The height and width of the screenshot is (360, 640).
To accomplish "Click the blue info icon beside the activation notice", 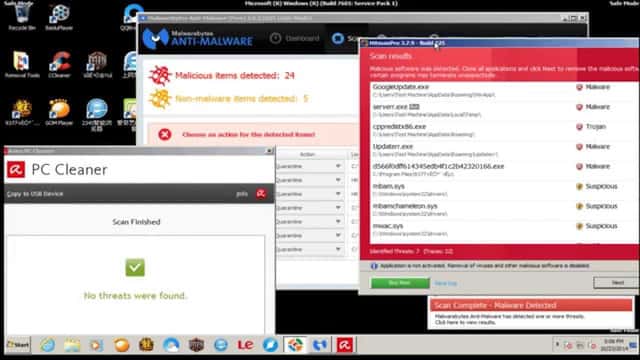I will [x=374, y=266].
